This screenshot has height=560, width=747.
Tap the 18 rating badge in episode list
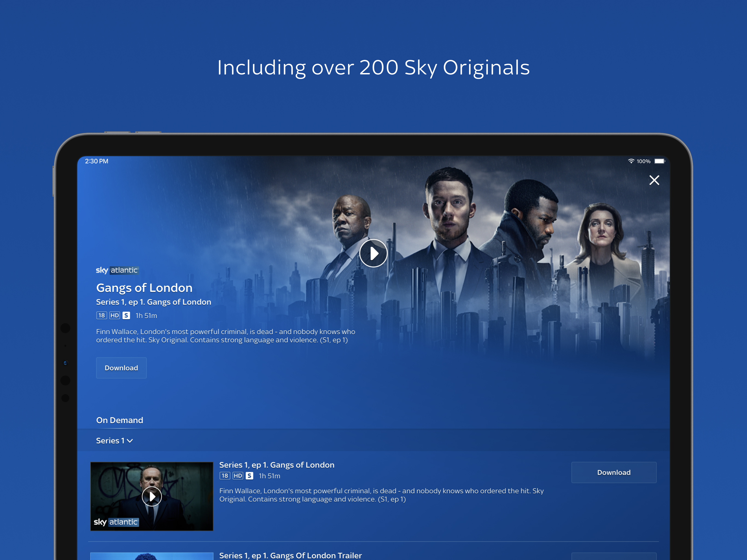click(224, 476)
